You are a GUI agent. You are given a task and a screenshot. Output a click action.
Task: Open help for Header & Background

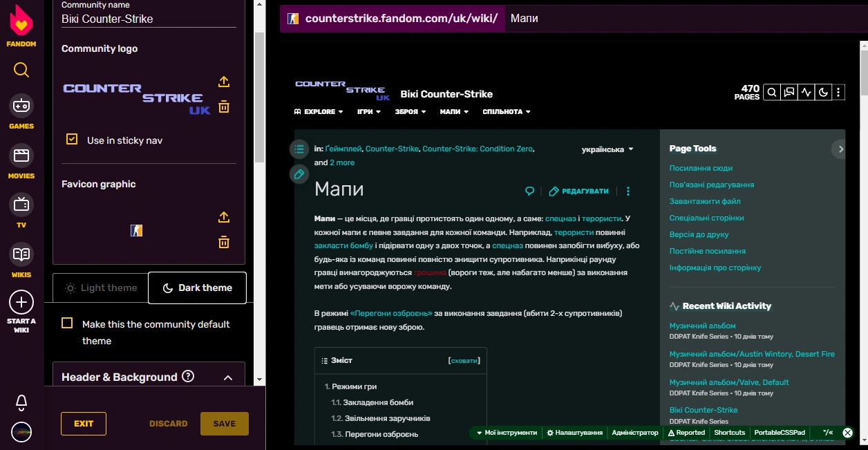pyautogui.click(x=188, y=377)
